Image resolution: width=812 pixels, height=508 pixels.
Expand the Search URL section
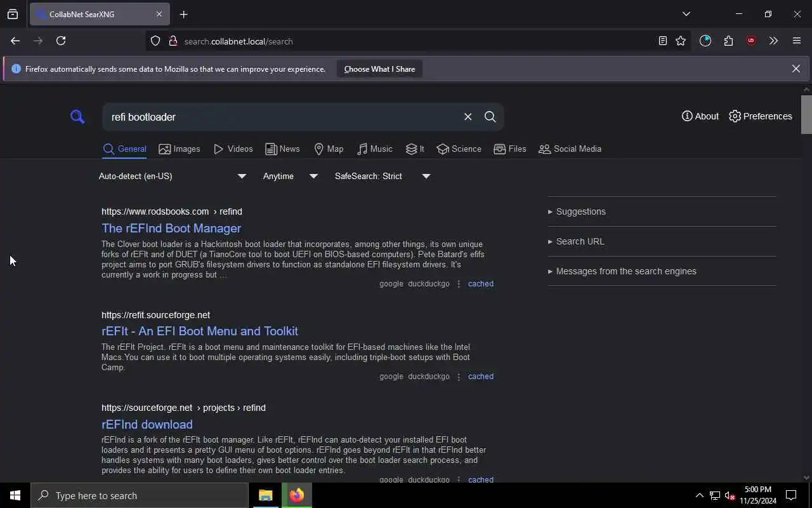662,241
